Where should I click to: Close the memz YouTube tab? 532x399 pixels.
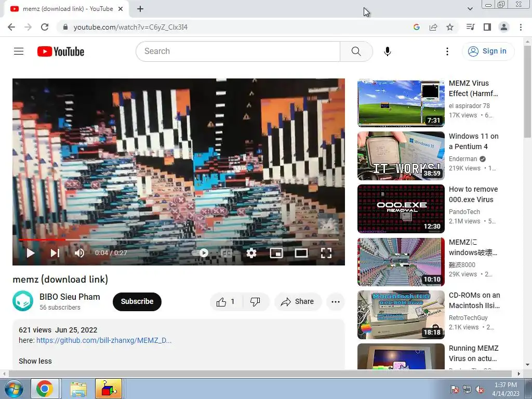[x=121, y=9]
